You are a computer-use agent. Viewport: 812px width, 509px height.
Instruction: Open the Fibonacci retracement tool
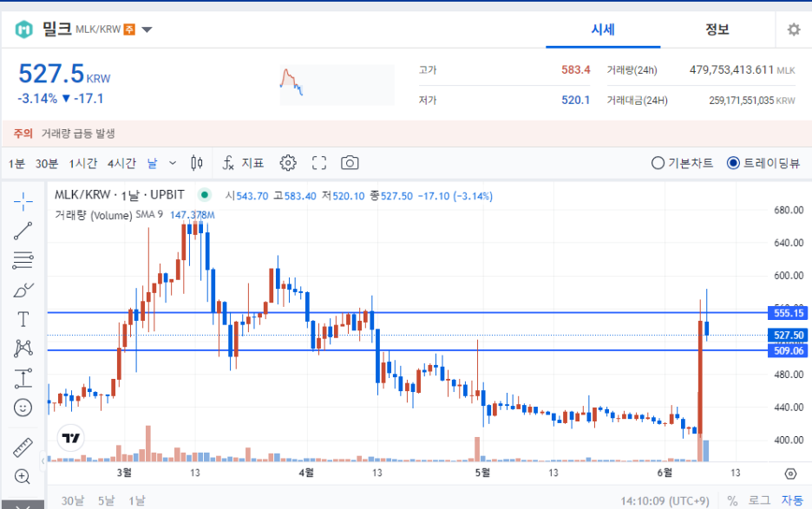click(x=23, y=260)
